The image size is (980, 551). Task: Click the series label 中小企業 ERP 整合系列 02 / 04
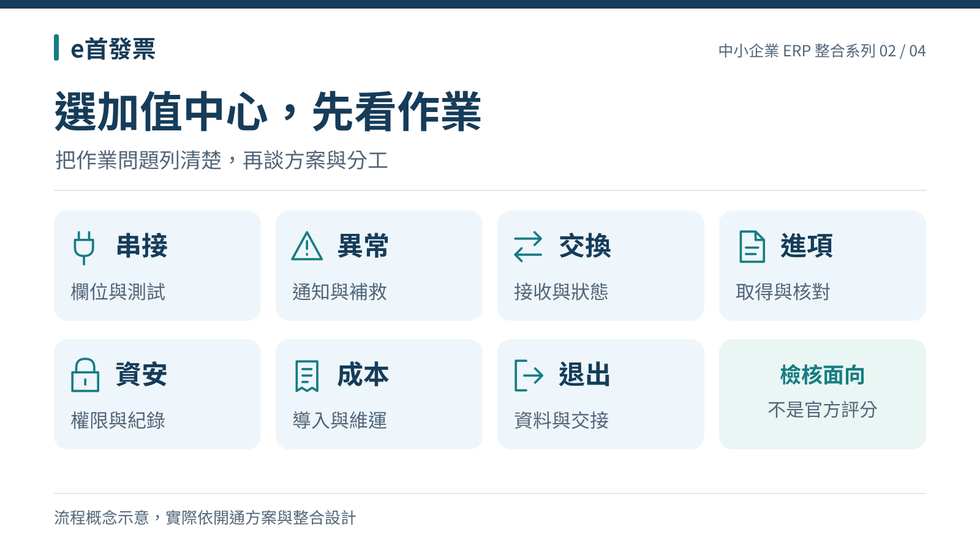pyautogui.click(x=822, y=51)
